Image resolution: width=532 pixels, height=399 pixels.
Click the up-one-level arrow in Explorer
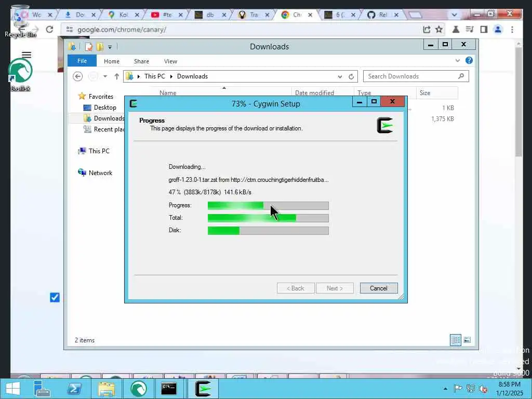click(x=117, y=76)
